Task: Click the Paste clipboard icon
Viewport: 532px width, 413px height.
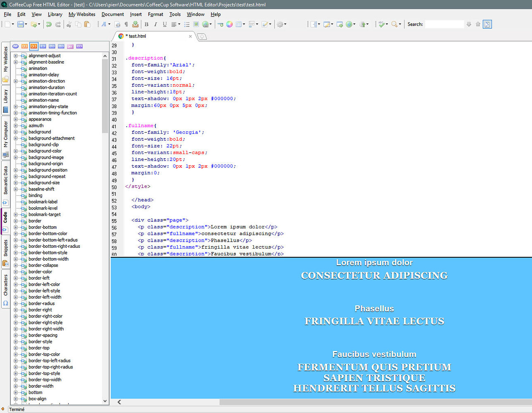Action: click(x=87, y=24)
